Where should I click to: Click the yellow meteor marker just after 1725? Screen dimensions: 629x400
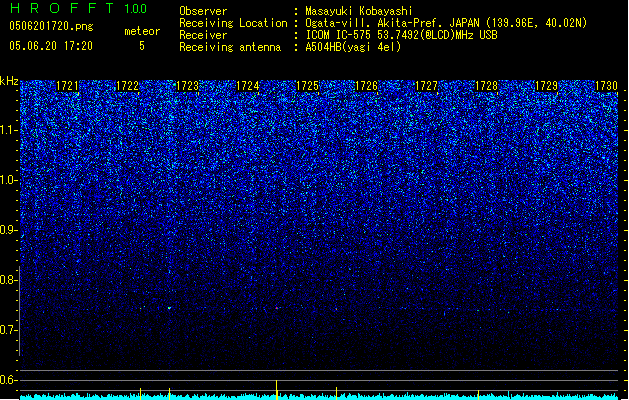336,393
